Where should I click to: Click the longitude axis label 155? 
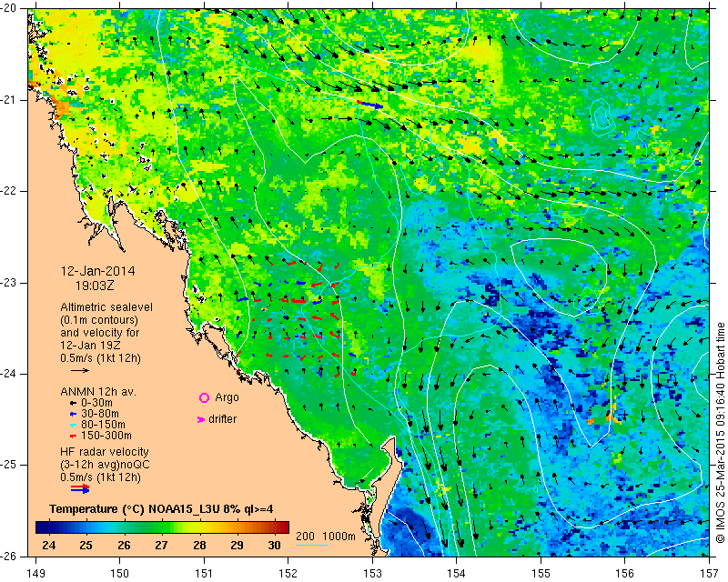pyautogui.click(x=541, y=574)
